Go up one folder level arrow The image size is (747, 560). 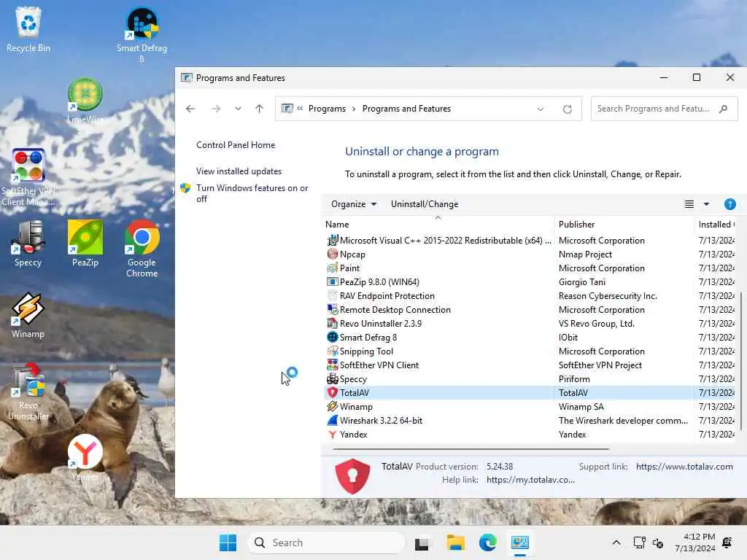[x=259, y=109]
